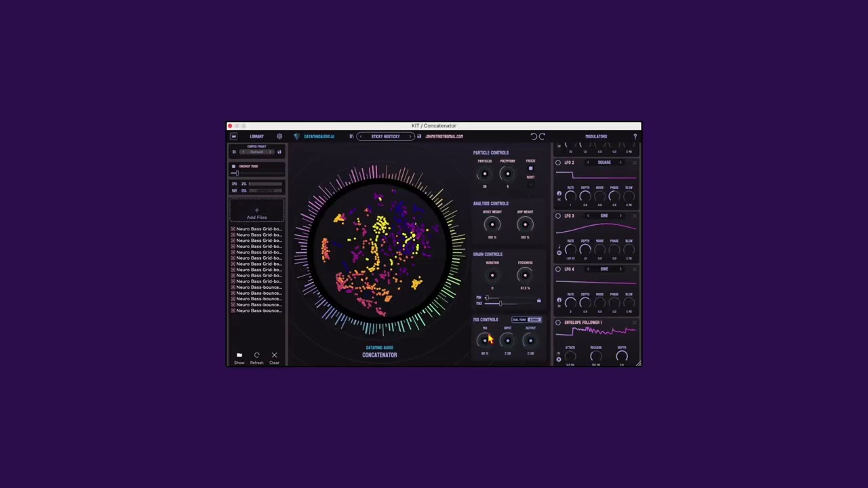Save the corpus preset with disk icon
This screenshot has width=868, height=488.
coord(279,152)
